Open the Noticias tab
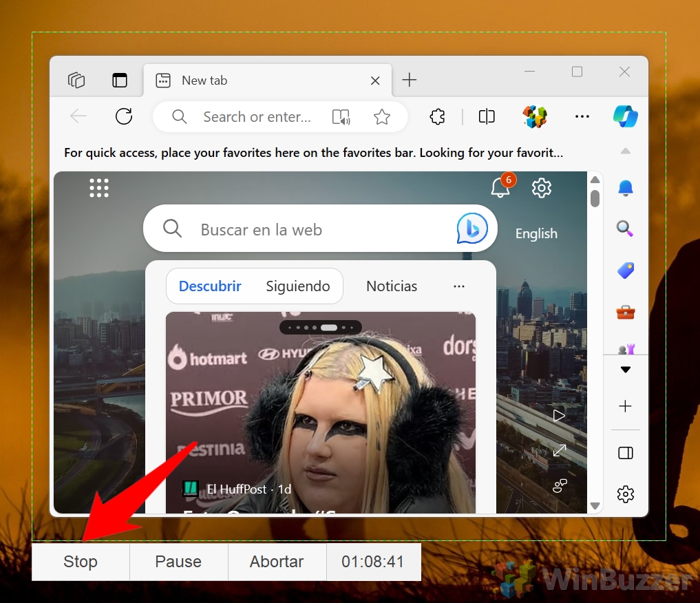700x603 pixels. (x=392, y=286)
